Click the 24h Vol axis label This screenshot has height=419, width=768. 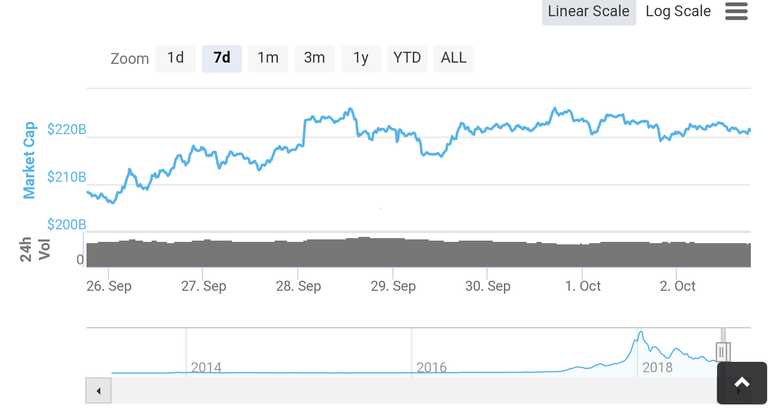point(35,249)
